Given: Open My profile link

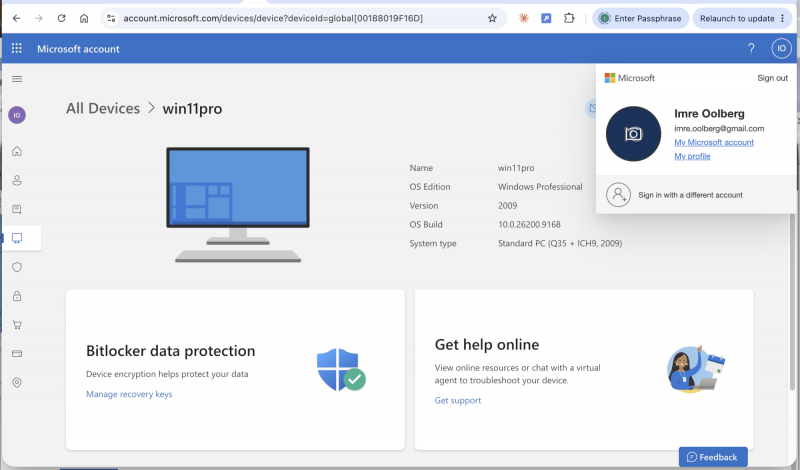Looking at the screenshot, I should 692,156.
